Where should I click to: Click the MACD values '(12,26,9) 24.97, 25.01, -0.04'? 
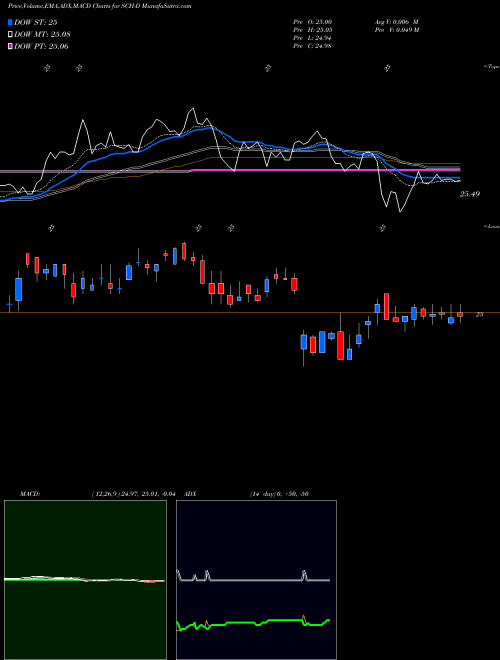tap(133, 494)
